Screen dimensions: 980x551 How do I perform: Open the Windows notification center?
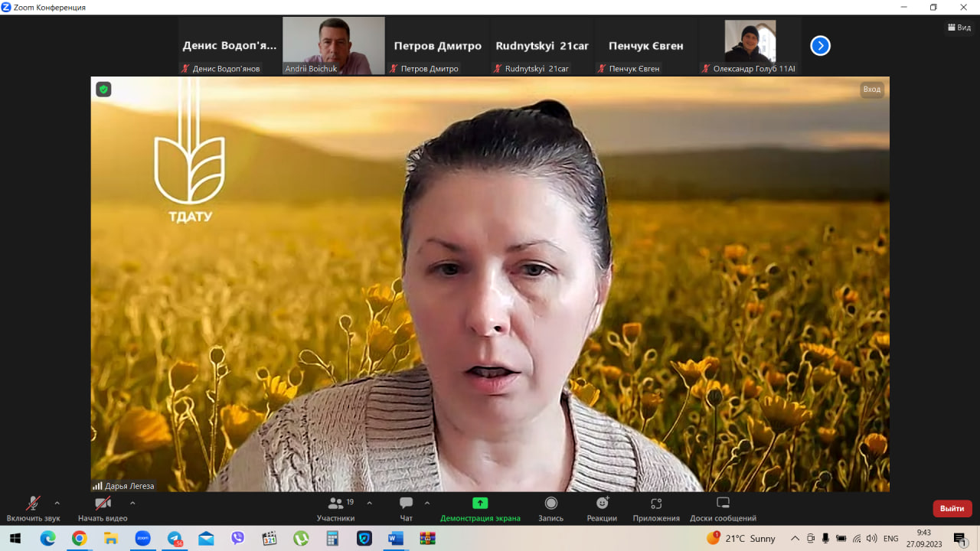(960, 538)
